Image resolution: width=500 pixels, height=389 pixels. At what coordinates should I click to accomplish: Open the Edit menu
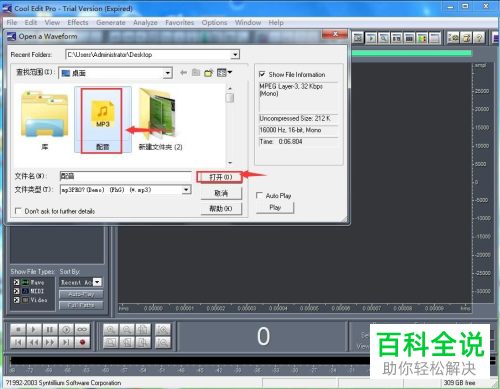[31, 23]
